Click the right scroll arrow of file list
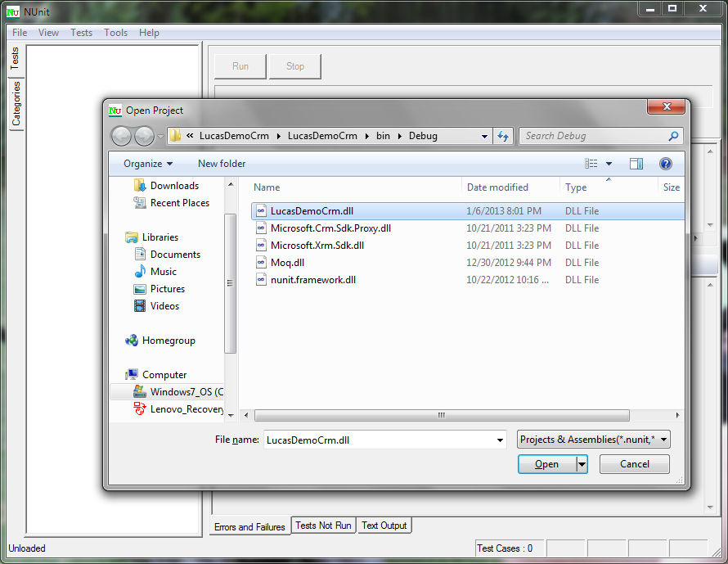 tap(677, 415)
